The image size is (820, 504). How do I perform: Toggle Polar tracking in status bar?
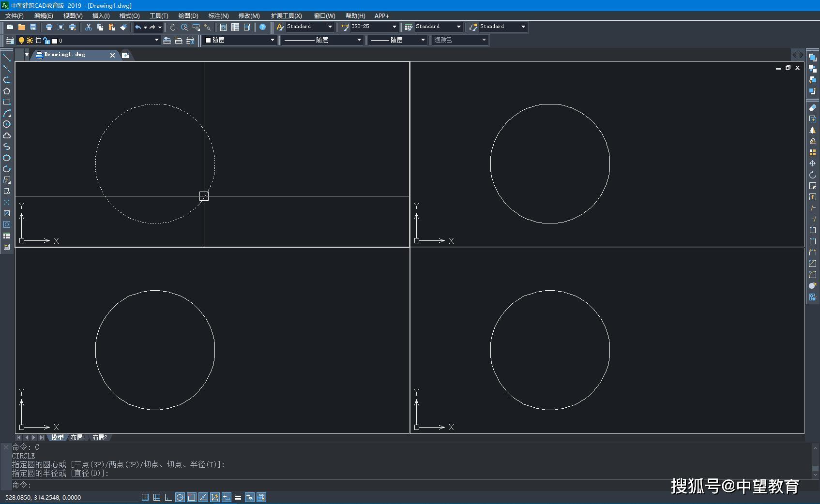(x=180, y=497)
